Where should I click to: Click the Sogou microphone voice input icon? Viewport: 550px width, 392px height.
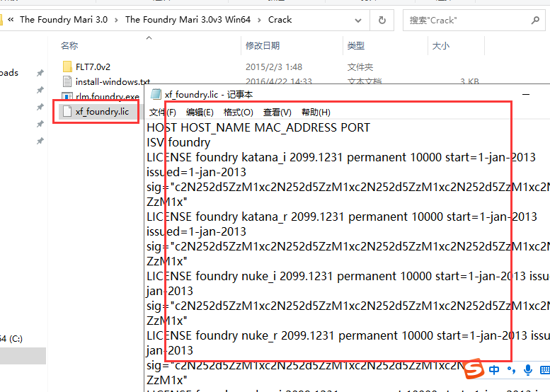(x=527, y=370)
